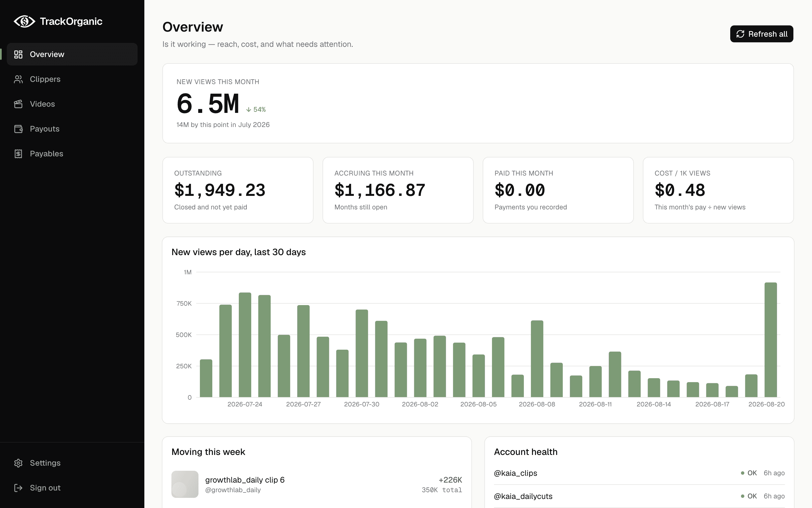Screen dimensions: 812x508
Task: Click 'Payments you recorded' caption
Action: coord(531,207)
